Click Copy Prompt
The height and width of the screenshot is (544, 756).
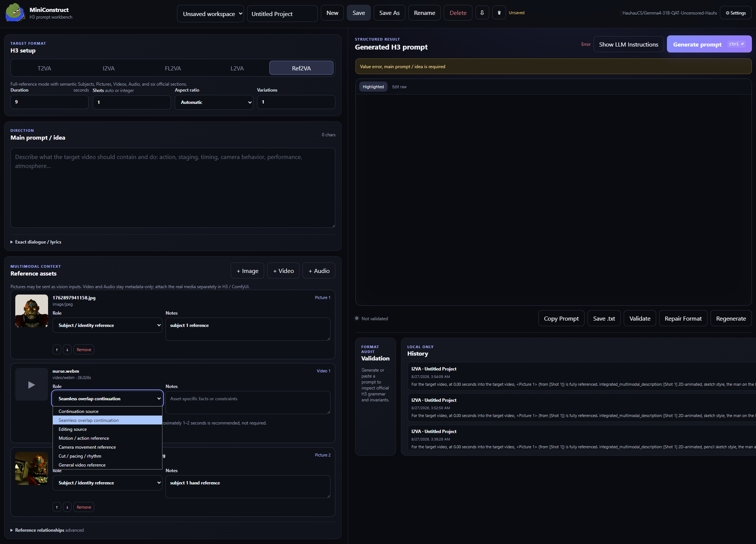pyautogui.click(x=561, y=318)
